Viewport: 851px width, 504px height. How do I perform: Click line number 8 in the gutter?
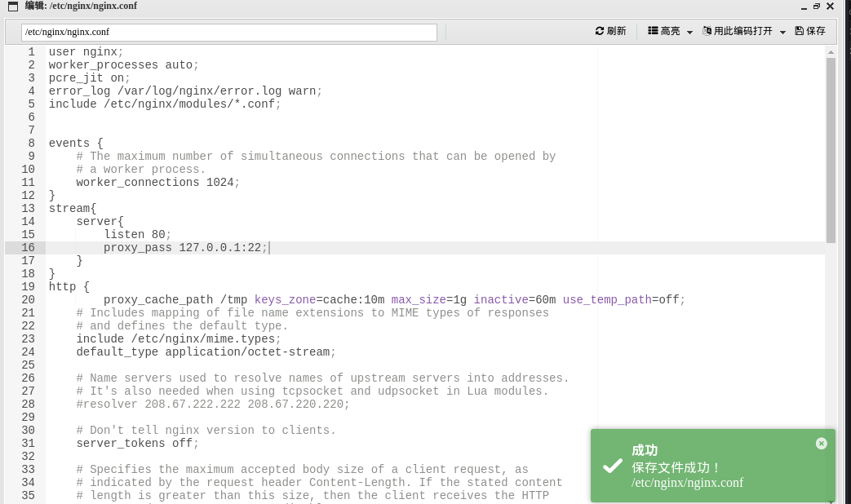coord(32,144)
